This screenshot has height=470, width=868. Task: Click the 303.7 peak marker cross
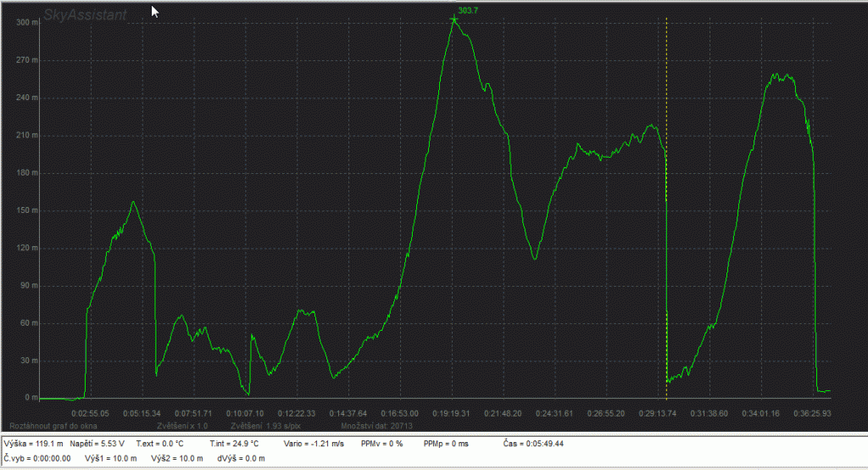point(453,19)
